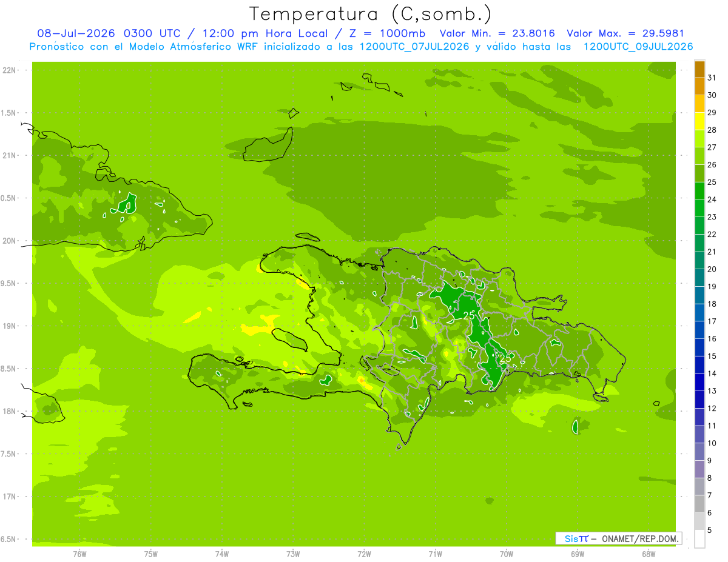Pick the gray swatch between legend 6 and 7
The image size is (728, 562).
point(699,504)
